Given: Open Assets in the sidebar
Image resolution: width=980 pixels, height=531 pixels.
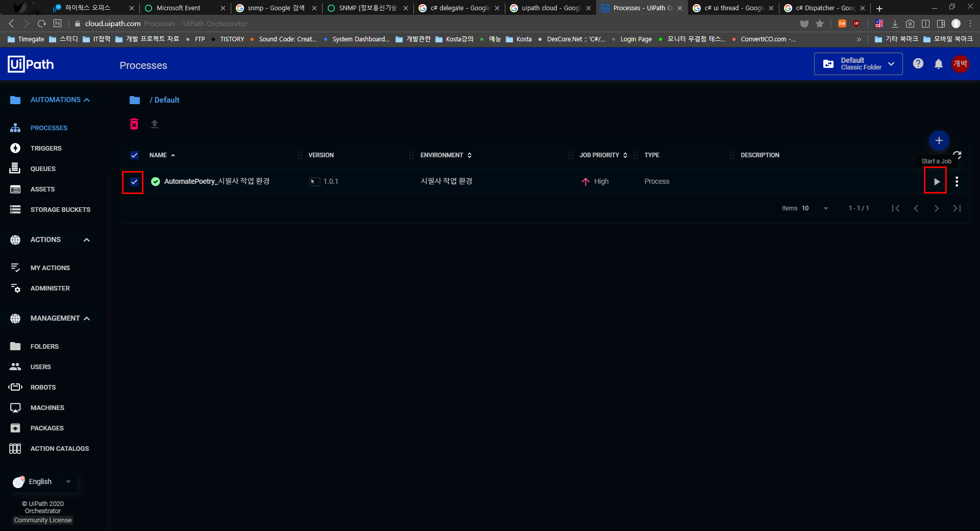Looking at the screenshot, I should pos(42,189).
